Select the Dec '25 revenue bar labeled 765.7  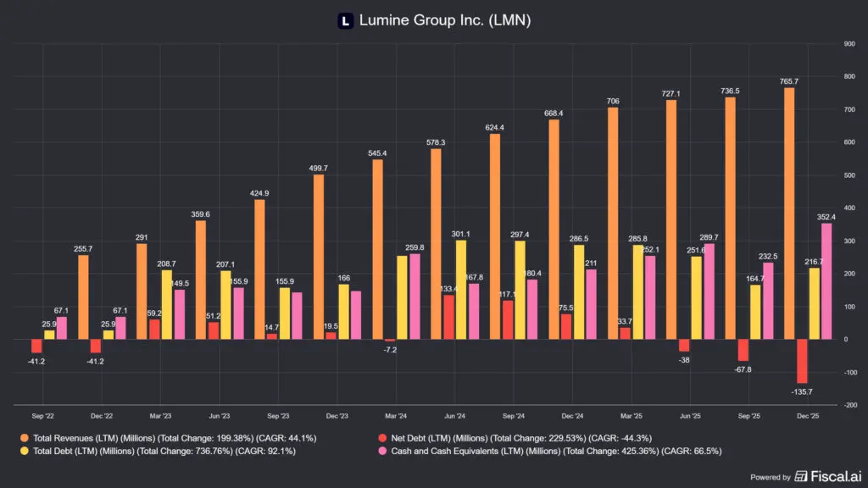(789, 213)
